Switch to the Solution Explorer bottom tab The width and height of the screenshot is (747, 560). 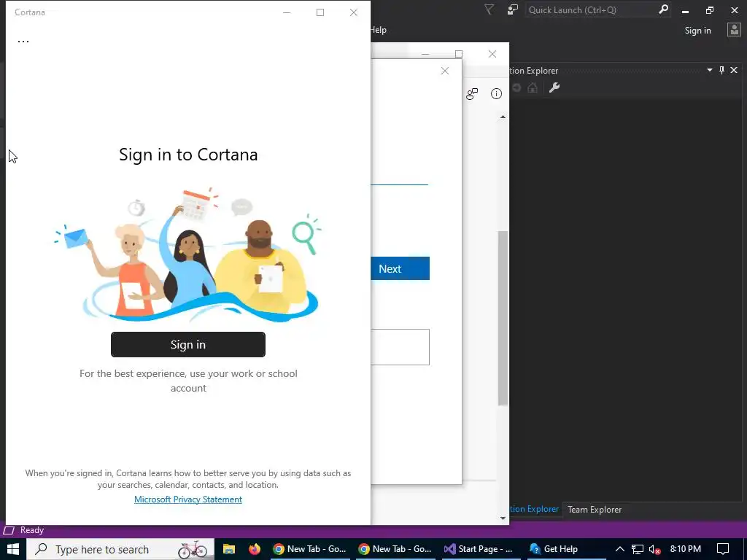tap(534, 509)
